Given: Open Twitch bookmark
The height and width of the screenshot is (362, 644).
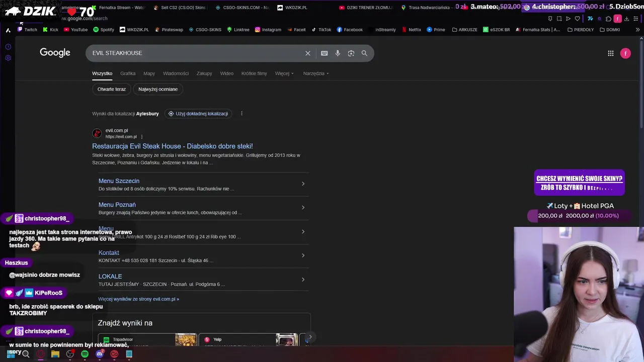Looking at the screenshot, I should (x=27, y=30).
